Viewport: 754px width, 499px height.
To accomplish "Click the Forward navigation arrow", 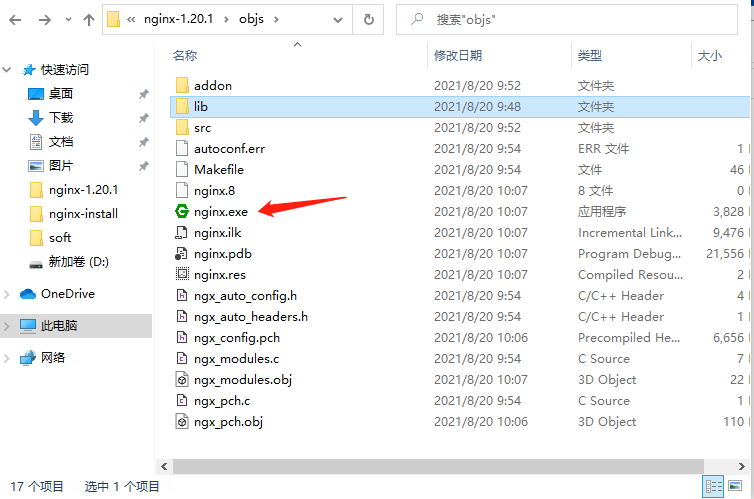I will coord(45,20).
